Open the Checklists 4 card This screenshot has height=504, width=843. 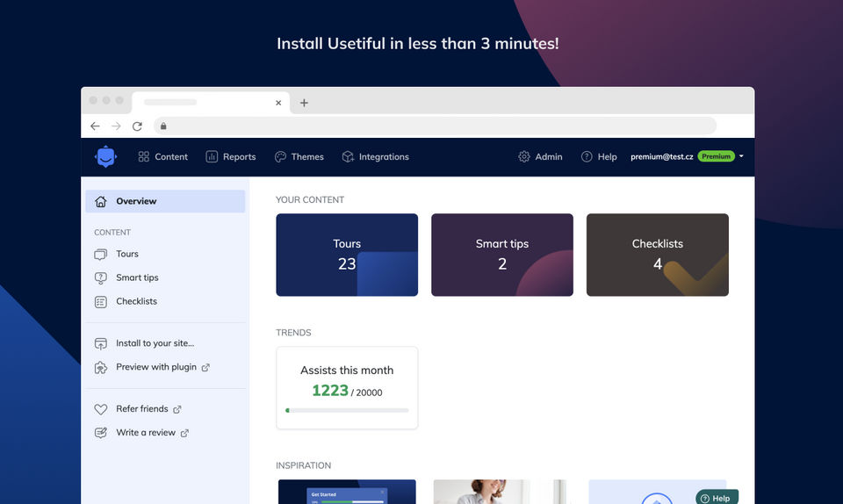(658, 255)
